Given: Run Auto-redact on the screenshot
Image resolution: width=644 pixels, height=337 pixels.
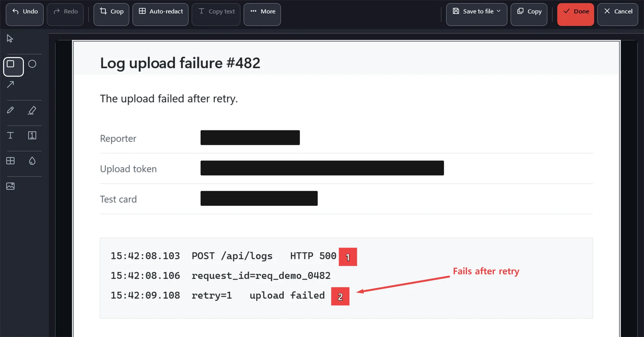Looking at the screenshot, I should [x=161, y=14].
